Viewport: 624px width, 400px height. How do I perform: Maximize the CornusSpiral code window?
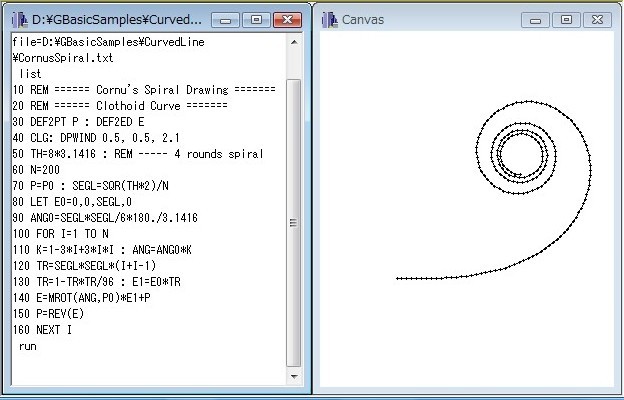256,20
